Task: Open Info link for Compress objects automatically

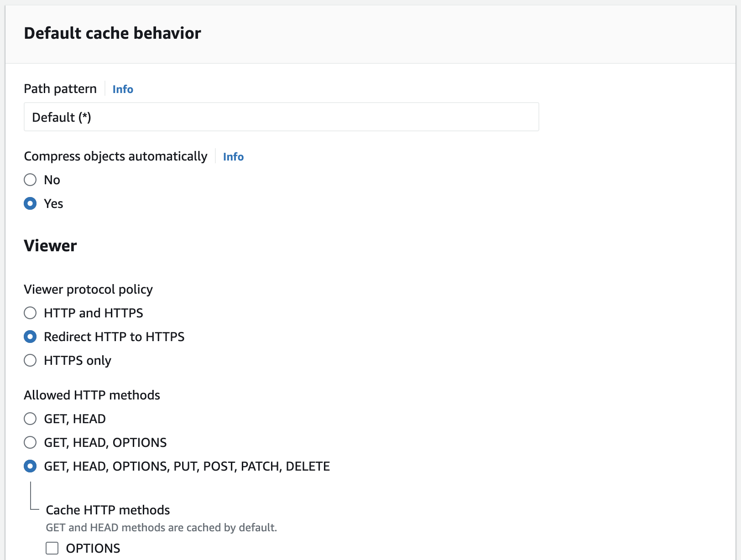Action: click(x=233, y=156)
